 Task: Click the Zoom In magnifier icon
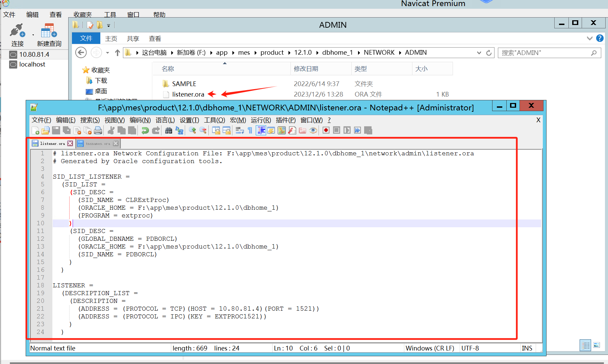tap(192, 131)
